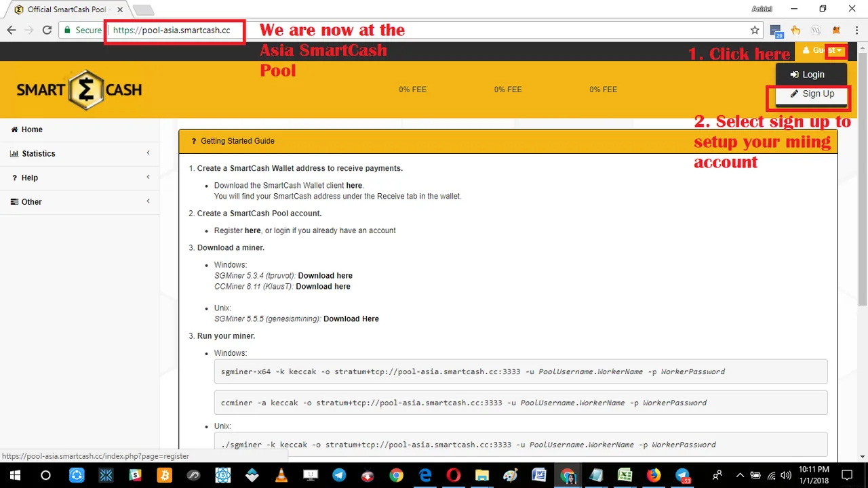Open Microsoft Word from taskbar

pyautogui.click(x=539, y=475)
